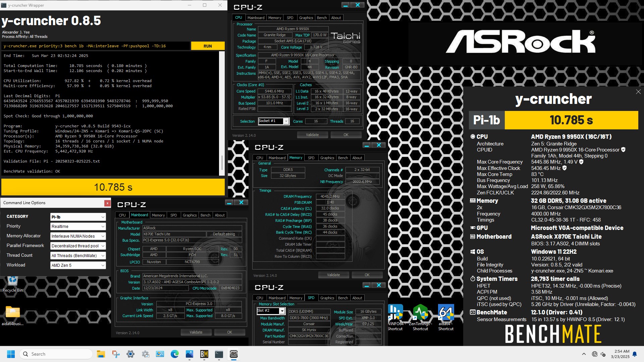Select the aida64busi folder on desktop
Viewport: 644px width, 362px height.
[13, 316]
